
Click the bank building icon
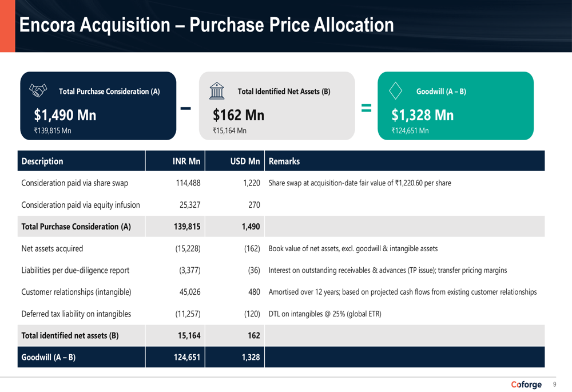click(217, 91)
